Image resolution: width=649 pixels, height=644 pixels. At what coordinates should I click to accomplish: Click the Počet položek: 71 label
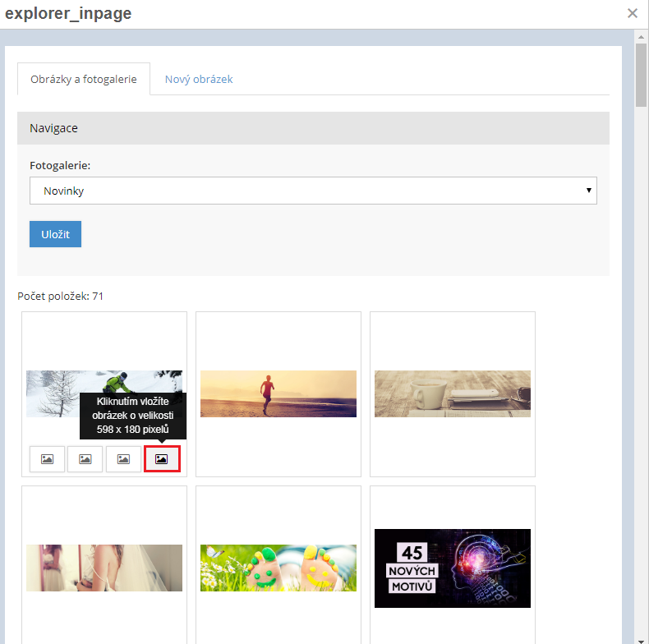pyautogui.click(x=61, y=296)
